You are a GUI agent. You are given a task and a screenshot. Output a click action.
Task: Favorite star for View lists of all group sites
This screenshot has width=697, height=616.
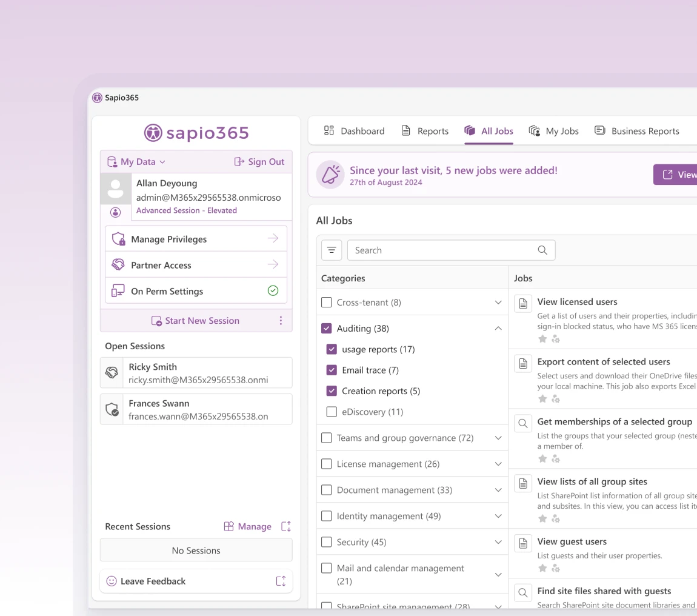coord(542,518)
